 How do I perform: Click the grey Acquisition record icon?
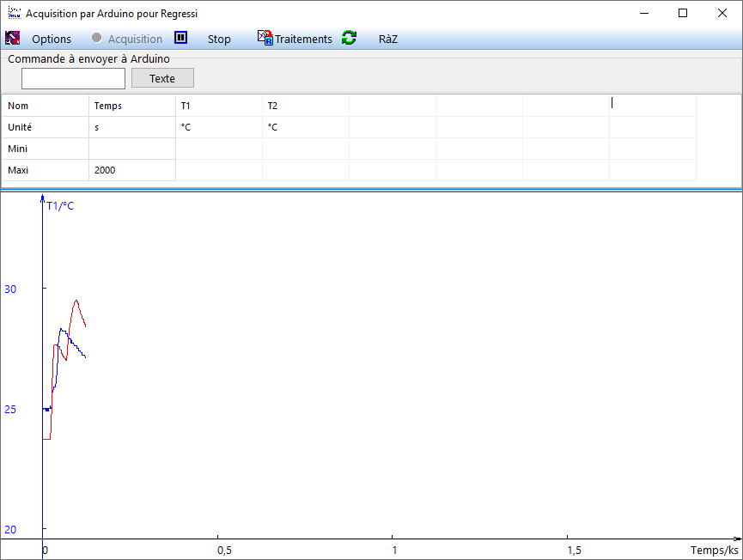click(x=97, y=38)
